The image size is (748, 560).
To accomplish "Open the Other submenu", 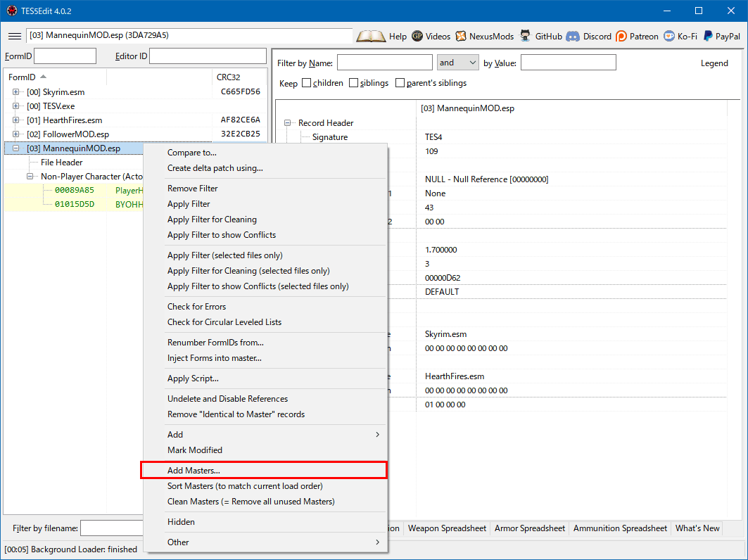I will [x=266, y=542].
